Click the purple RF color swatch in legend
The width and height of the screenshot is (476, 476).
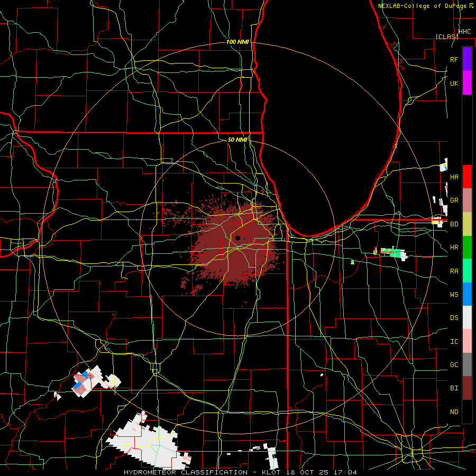pyautogui.click(x=467, y=59)
